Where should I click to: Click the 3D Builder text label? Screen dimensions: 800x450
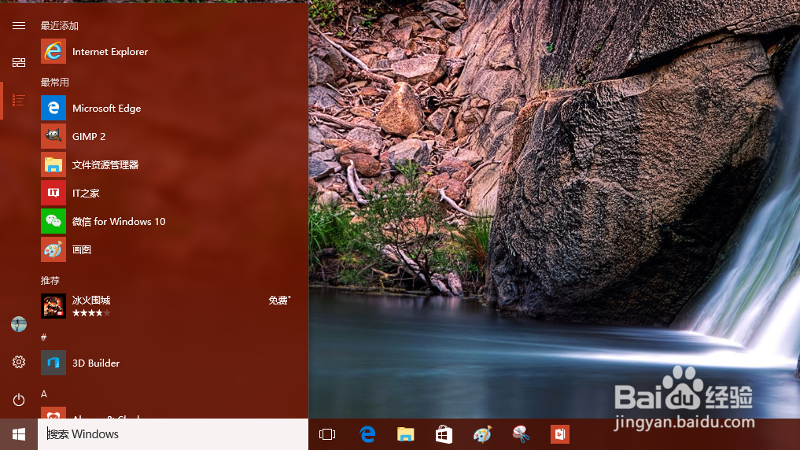point(96,363)
